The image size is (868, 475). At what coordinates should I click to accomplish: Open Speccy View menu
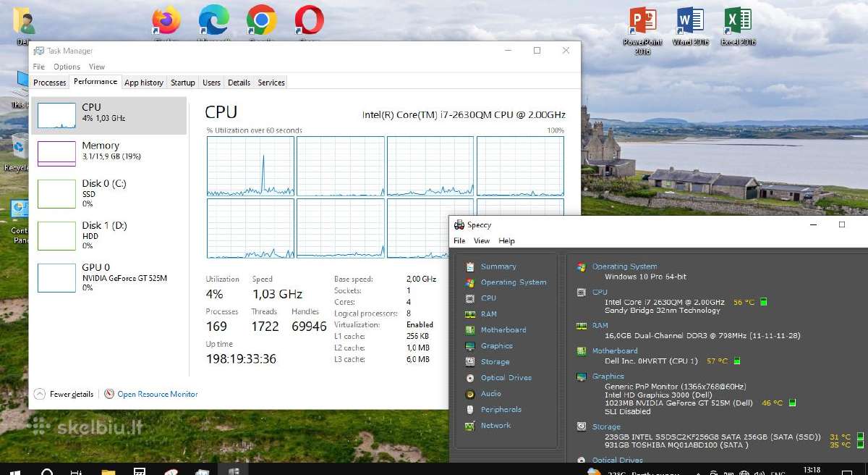482,240
